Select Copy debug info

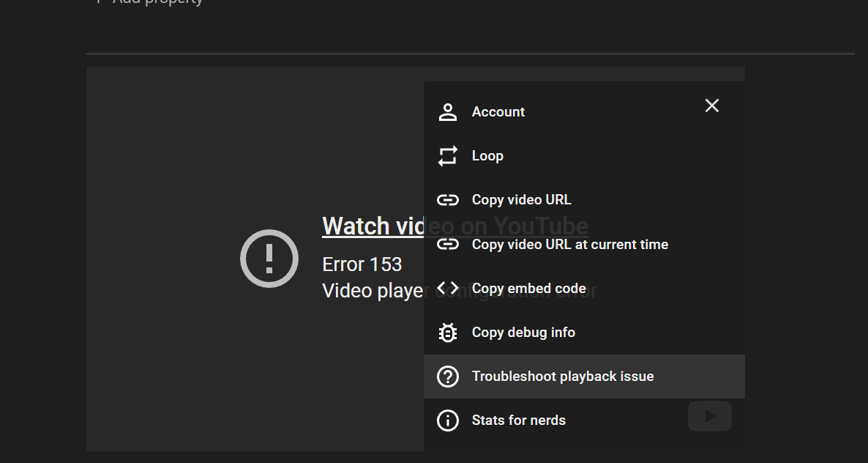[x=584, y=333]
